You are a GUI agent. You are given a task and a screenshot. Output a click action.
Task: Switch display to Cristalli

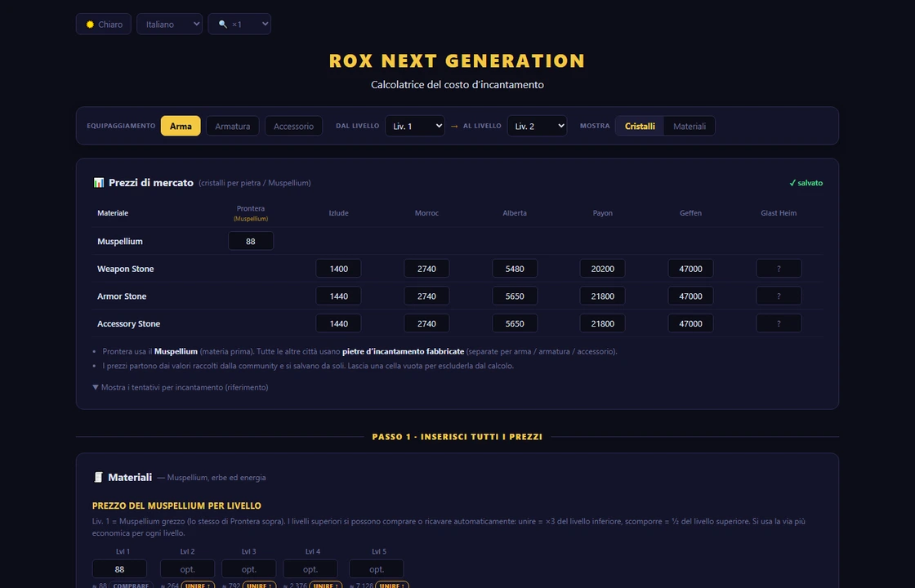(x=640, y=126)
